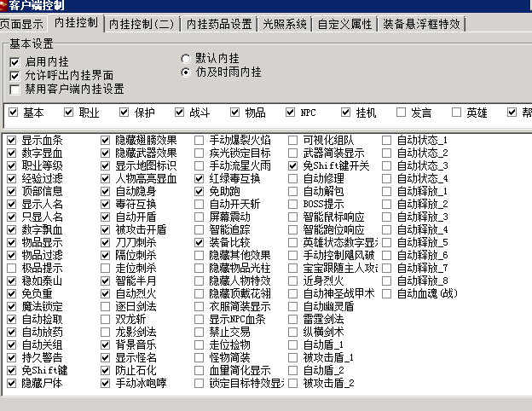Image resolution: width=532 pixels, height=411 pixels.
Task: Toggle 稳如泰山 checkbox
Action: [x=12, y=281]
